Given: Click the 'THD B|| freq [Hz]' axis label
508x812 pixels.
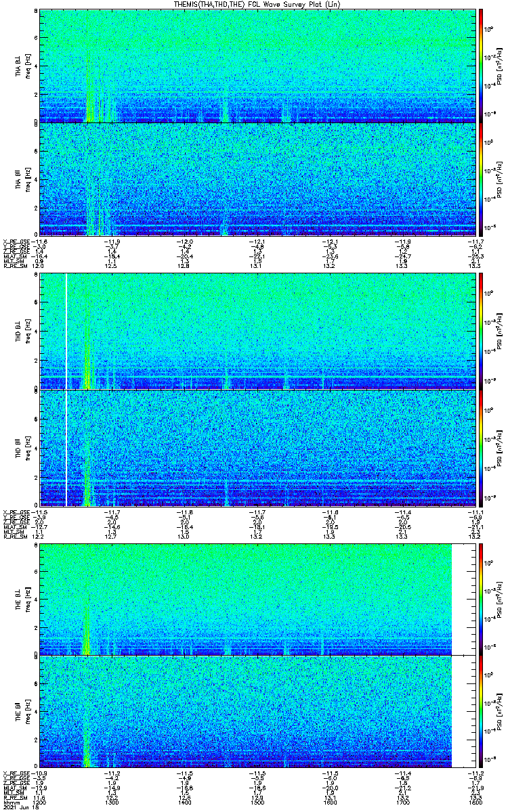Looking at the screenshot, I should 22,448.
